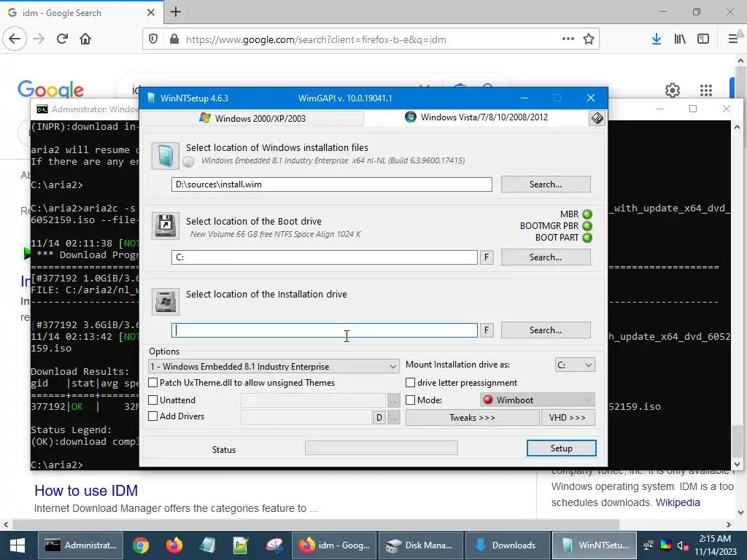Click the Boot drive floppy disk icon

coord(166,225)
